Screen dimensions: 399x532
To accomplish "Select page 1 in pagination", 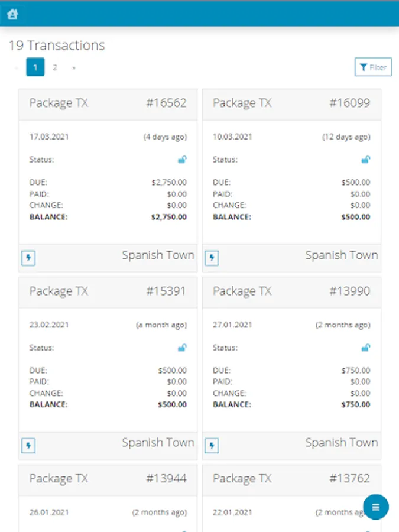I will 35,67.
